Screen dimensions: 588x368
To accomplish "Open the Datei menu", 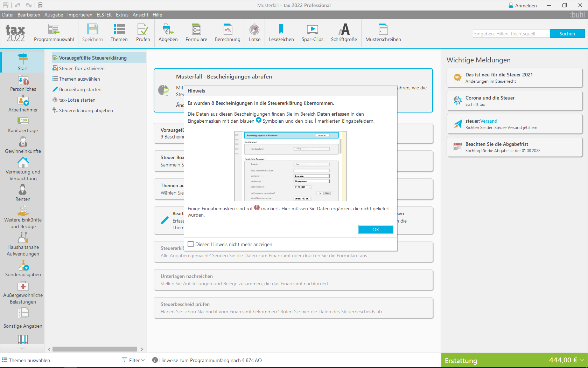I will [x=8, y=15].
